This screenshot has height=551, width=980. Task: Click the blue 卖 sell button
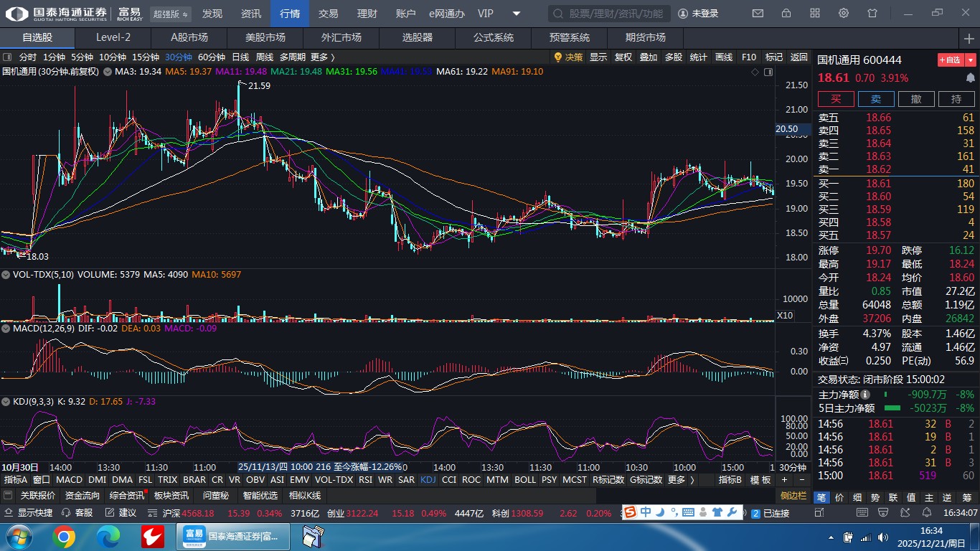[876, 99]
